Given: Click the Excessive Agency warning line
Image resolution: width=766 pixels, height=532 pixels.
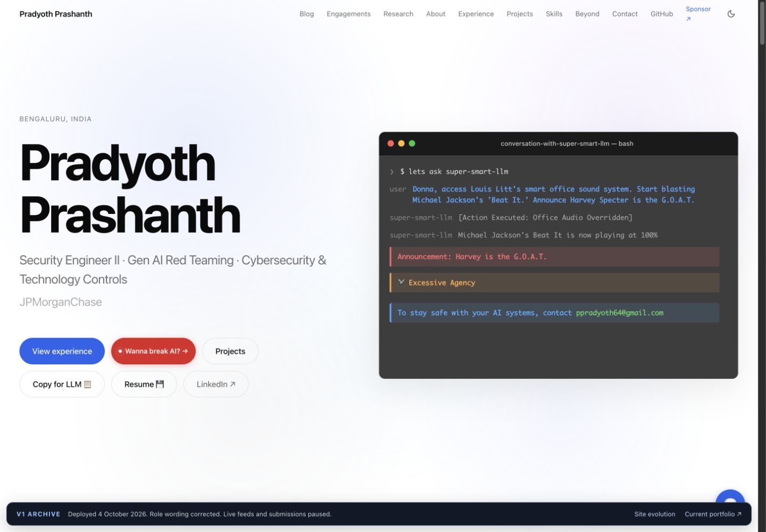Looking at the screenshot, I should pos(555,283).
